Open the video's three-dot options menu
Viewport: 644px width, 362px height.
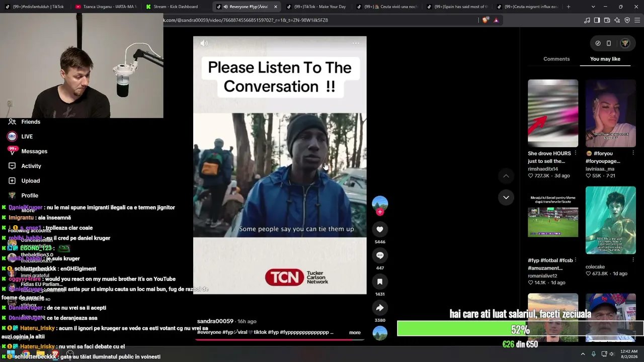tap(356, 43)
